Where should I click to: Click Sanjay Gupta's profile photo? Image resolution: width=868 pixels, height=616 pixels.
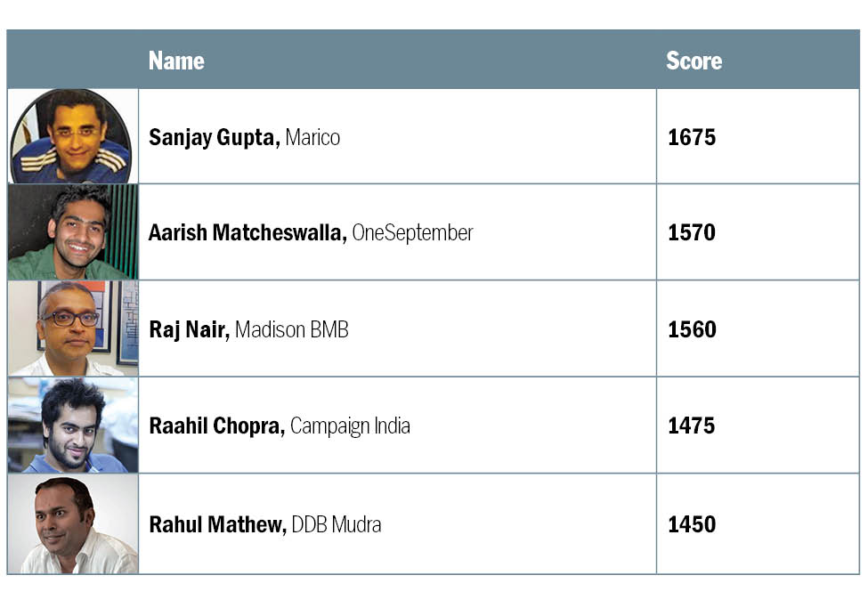point(73,136)
